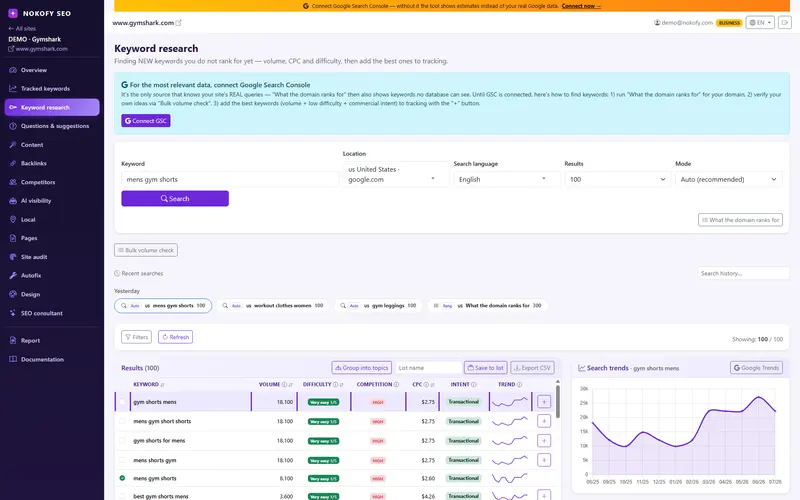Click the Keyword research key icon
Viewport: 800px width, 500px height.
tap(13, 108)
